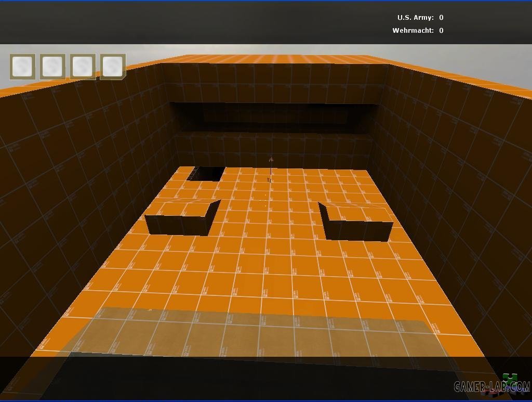Click the arrow marker above the floor
This screenshot has width=532, height=402.
point(271,160)
